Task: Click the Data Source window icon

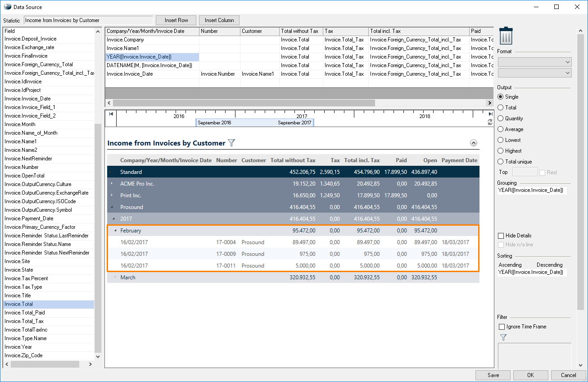Action: point(7,7)
